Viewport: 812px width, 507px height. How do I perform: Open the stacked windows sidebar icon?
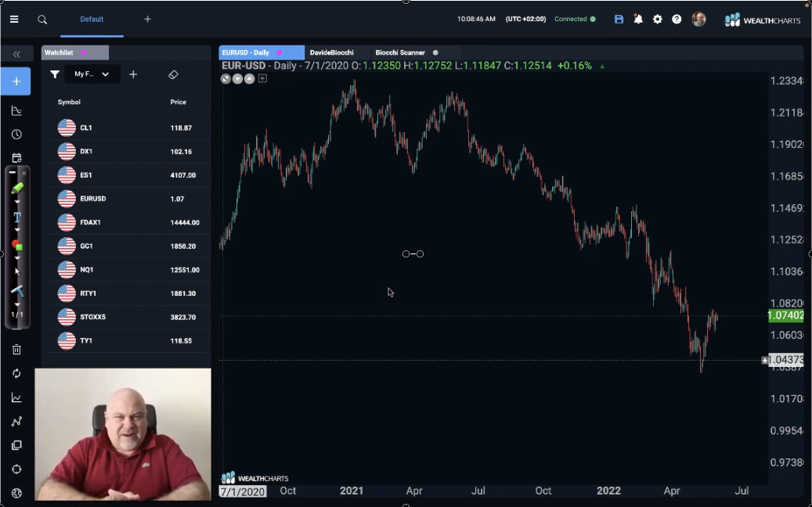click(16, 445)
